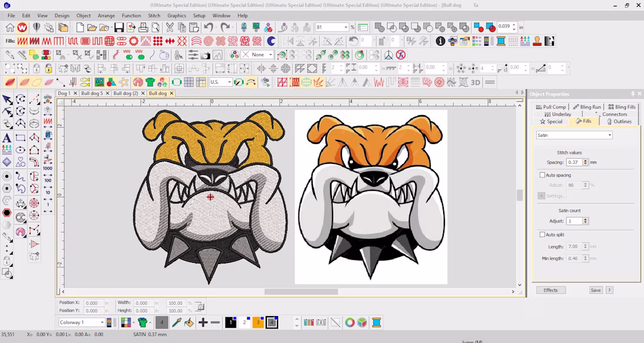
Task: Select gray color swatch 4
Action: [272, 323]
